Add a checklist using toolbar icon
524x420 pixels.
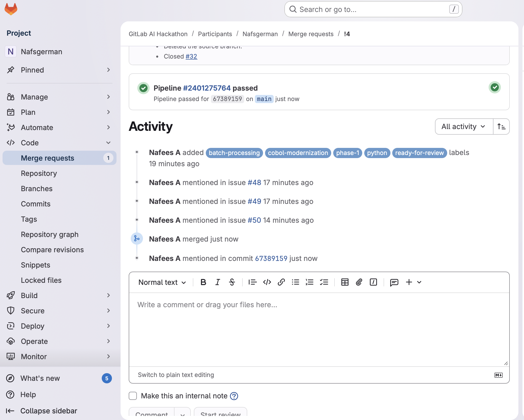[324, 282]
